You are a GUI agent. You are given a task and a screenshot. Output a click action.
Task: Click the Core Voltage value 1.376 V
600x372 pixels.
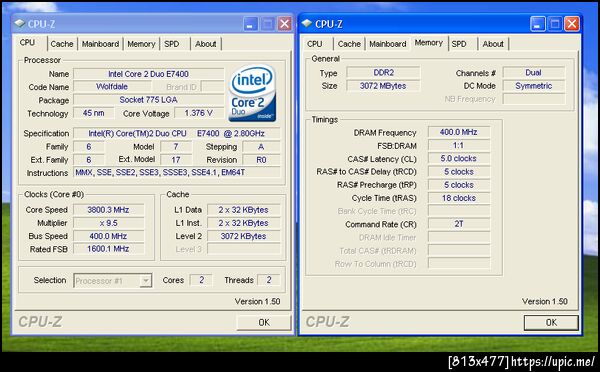[x=199, y=113]
